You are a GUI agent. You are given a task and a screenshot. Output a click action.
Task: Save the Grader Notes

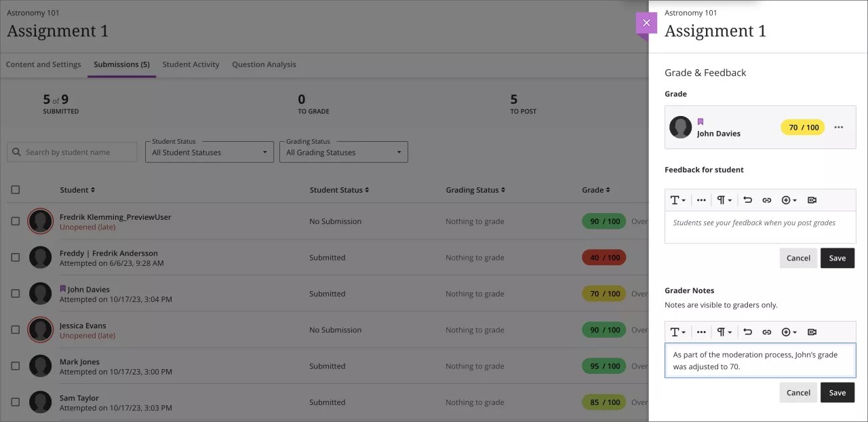click(837, 392)
